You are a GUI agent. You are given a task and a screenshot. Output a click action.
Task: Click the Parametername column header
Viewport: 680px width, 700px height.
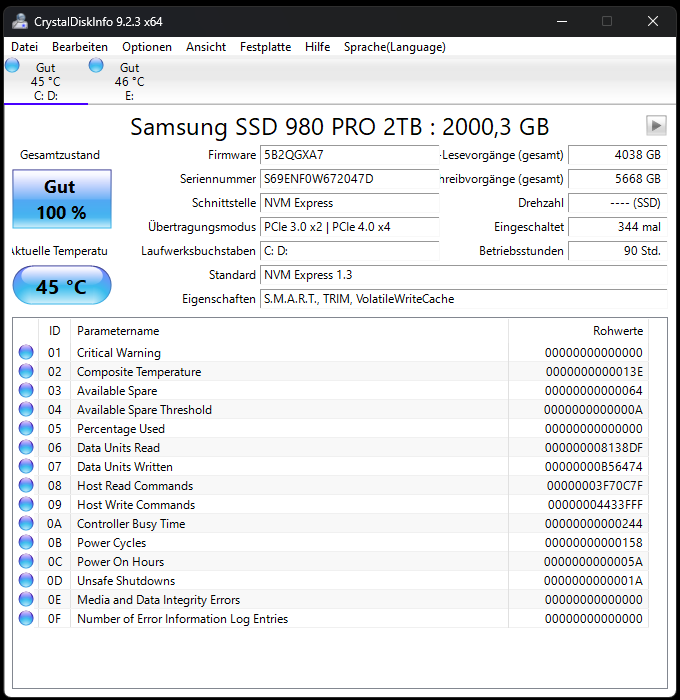[289, 331]
